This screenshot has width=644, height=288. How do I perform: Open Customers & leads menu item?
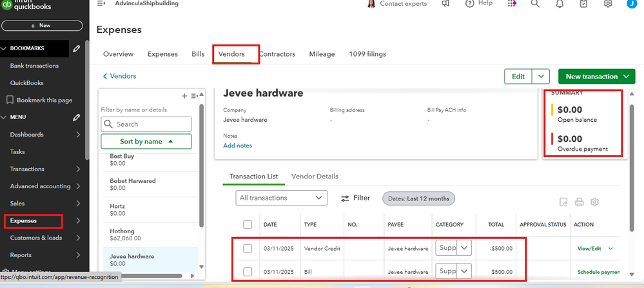pos(36,238)
